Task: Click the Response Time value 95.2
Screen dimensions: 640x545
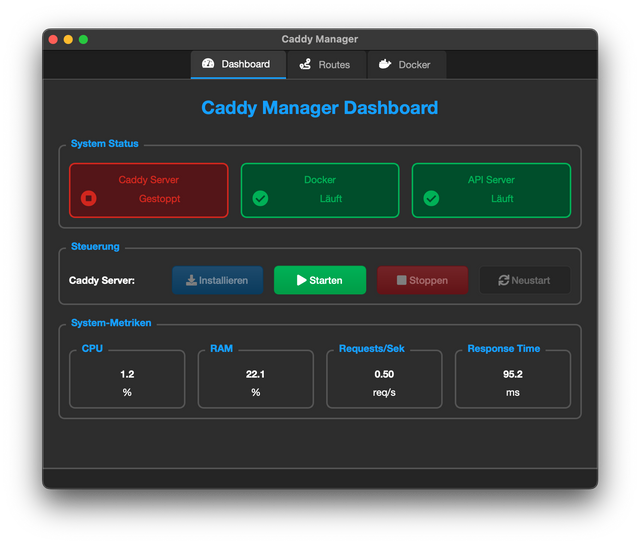Action: tap(513, 374)
